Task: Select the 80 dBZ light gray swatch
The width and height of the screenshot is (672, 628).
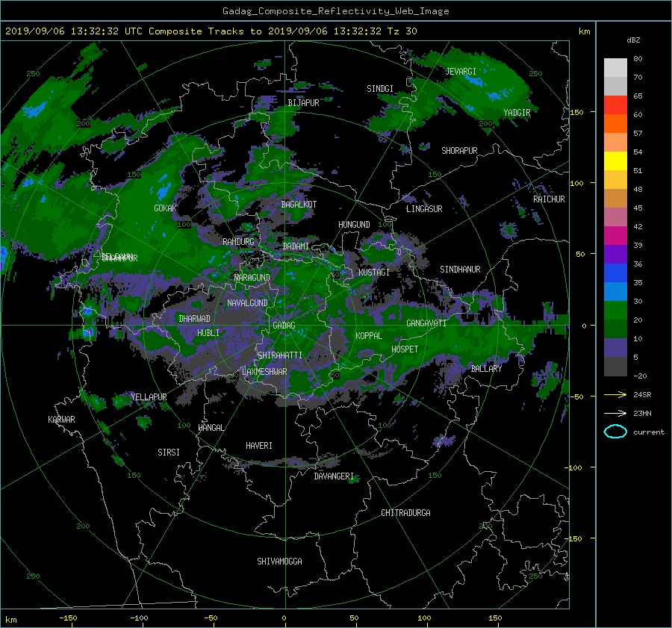Action: tap(615, 67)
